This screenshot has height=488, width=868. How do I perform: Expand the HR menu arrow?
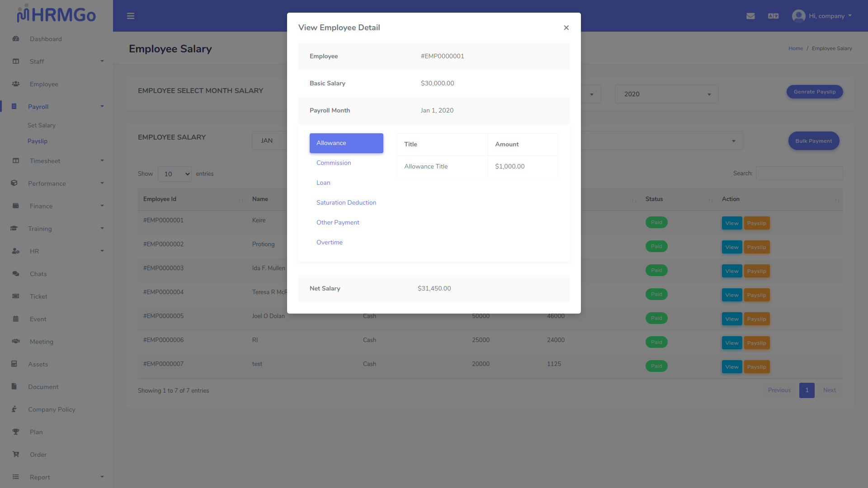102,251
